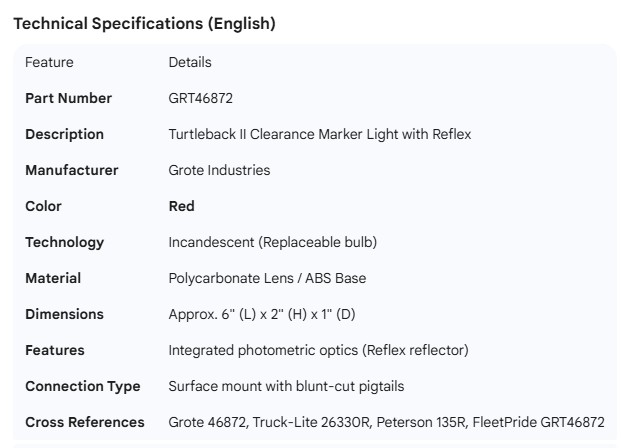Select the Color row label

[x=43, y=206]
